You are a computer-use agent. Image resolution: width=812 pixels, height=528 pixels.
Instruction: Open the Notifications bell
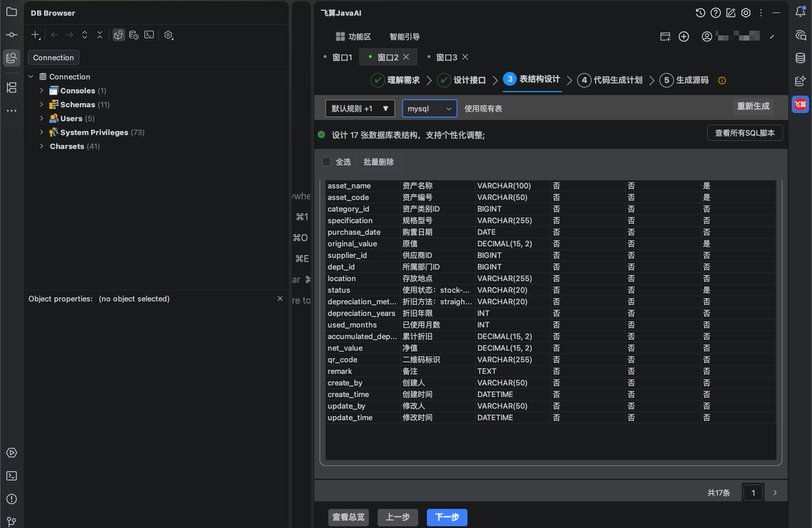[x=801, y=11]
